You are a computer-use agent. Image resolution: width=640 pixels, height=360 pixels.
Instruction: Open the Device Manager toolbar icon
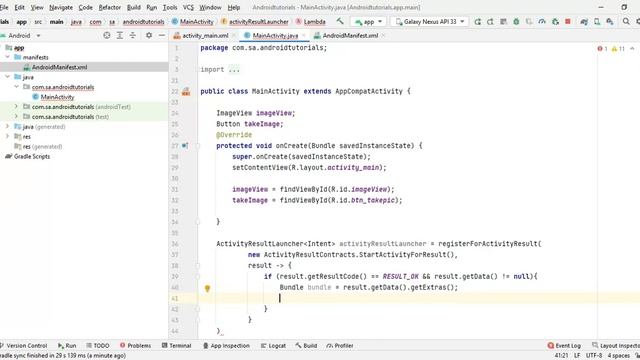coord(597,22)
